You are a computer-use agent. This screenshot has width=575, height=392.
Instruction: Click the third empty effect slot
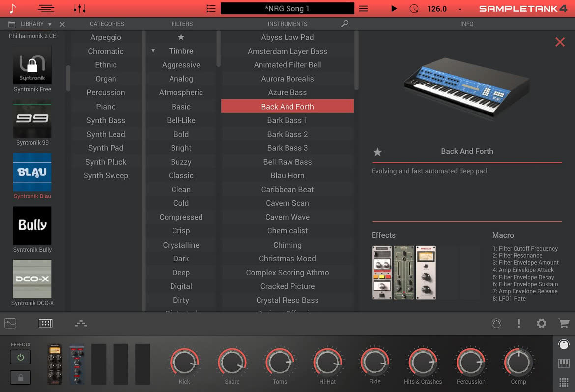coord(99,364)
